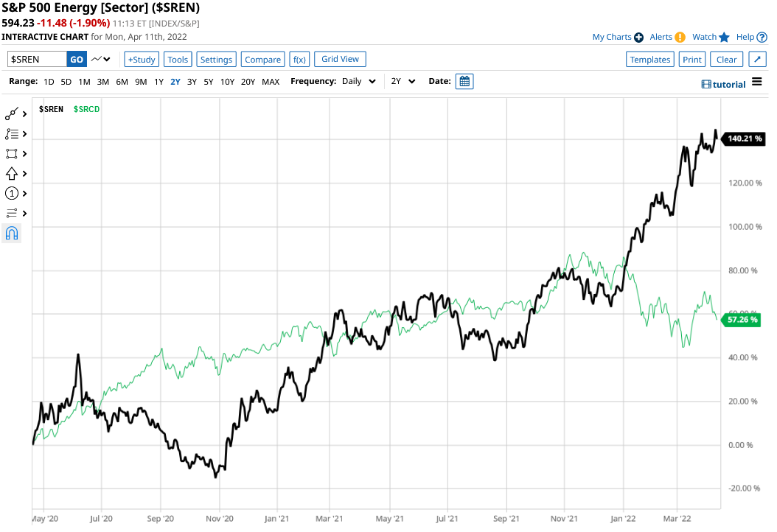The height and width of the screenshot is (532, 777).
Task: Select the 3M range
Action: point(103,82)
